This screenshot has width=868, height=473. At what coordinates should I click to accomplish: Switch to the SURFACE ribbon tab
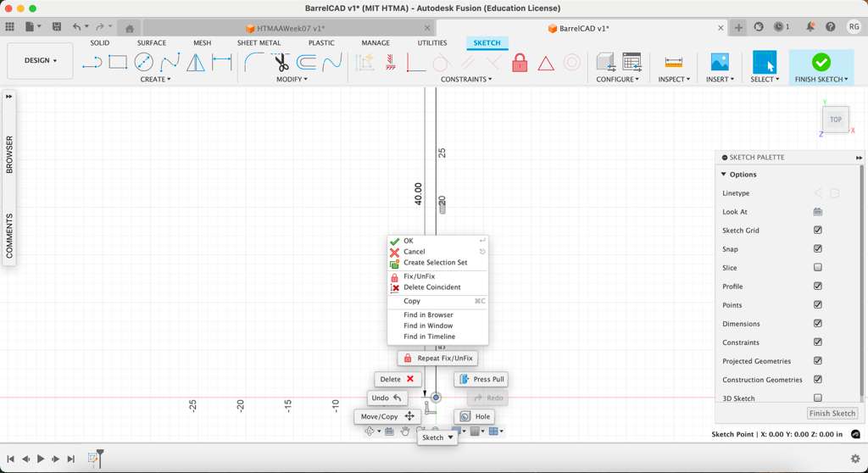tap(152, 43)
